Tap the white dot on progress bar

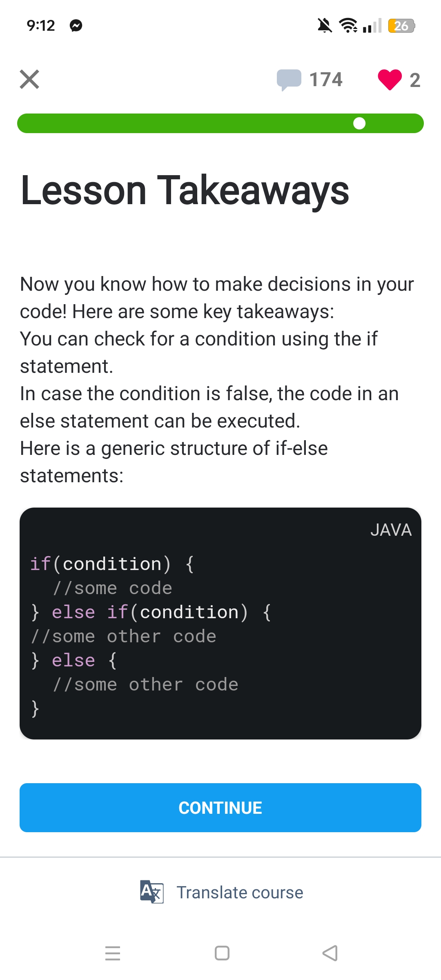[359, 123]
